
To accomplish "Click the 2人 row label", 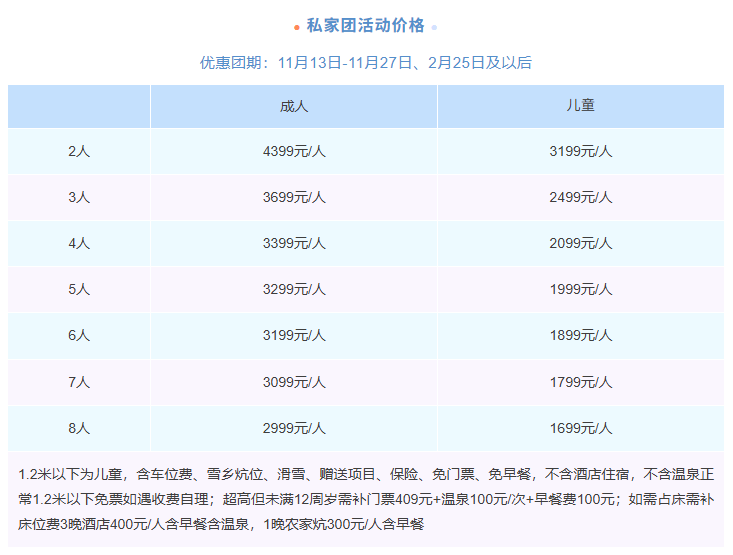I will coord(79,152).
